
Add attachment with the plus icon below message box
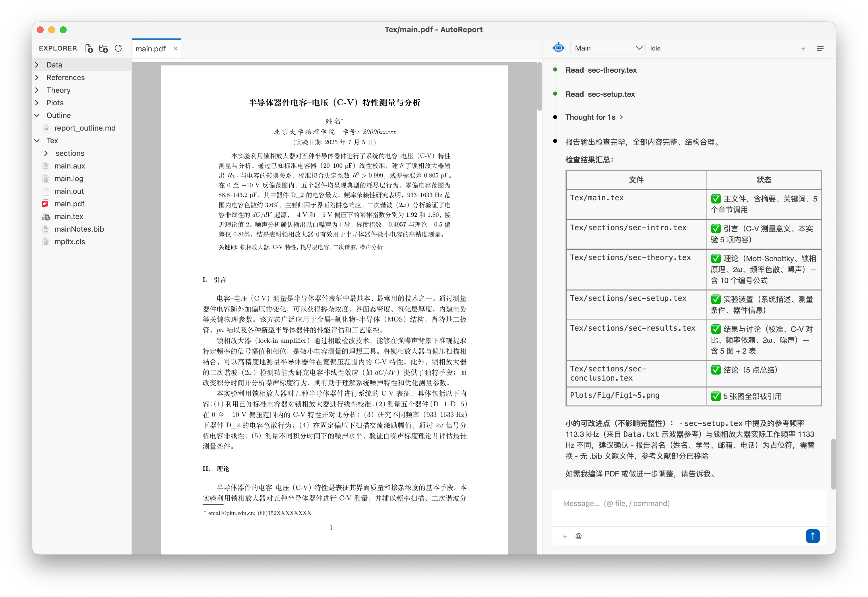(564, 536)
